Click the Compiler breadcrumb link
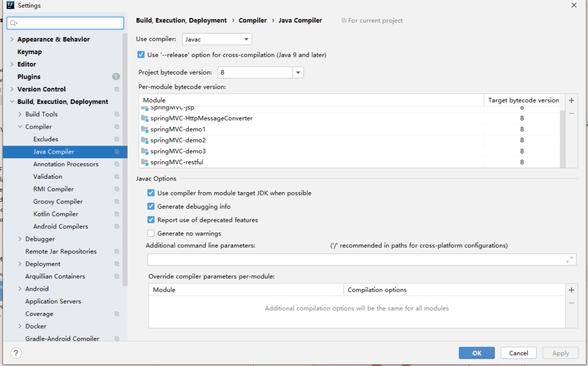Image resolution: width=588 pixels, height=366 pixels. [x=253, y=20]
